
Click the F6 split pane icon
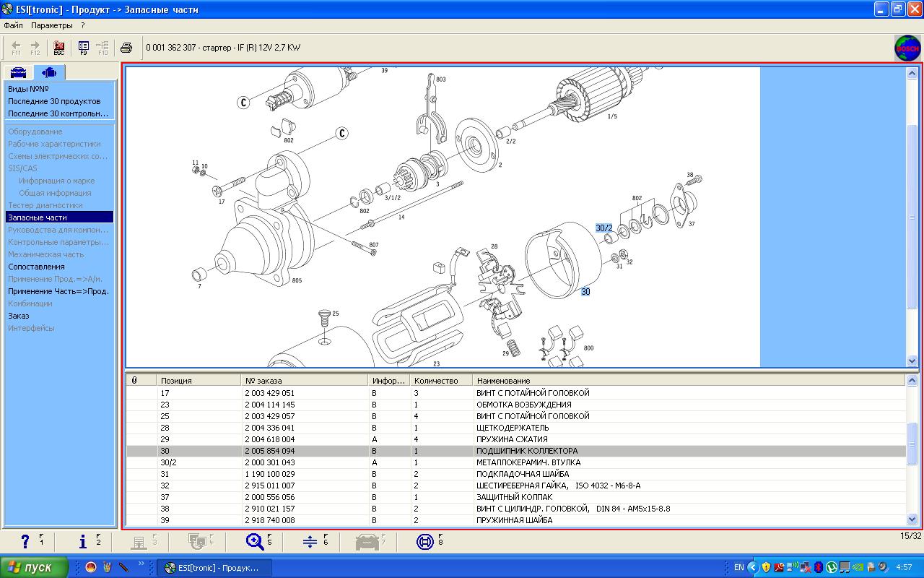[310, 541]
